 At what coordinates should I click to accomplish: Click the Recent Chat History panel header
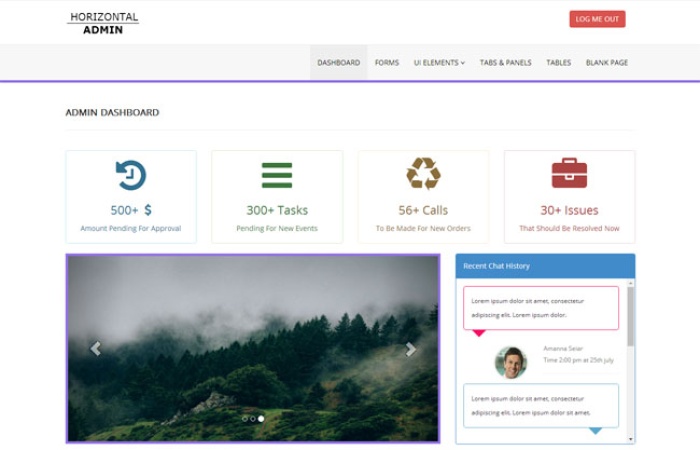click(x=545, y=266)
